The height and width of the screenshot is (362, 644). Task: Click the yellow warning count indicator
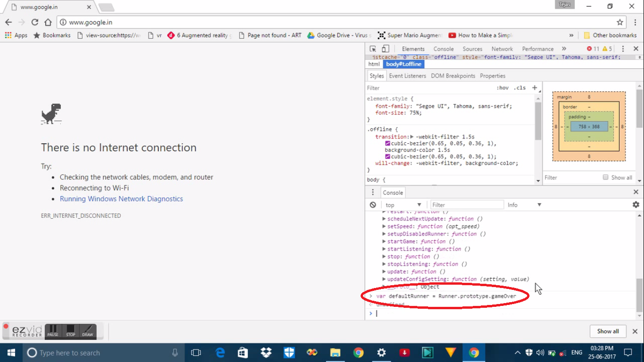tap(607, 49)
